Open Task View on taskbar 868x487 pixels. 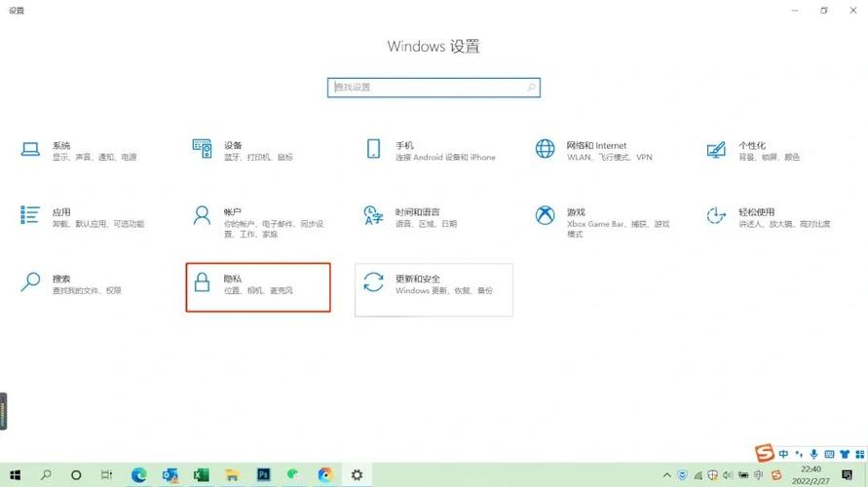tap(106, 475)
